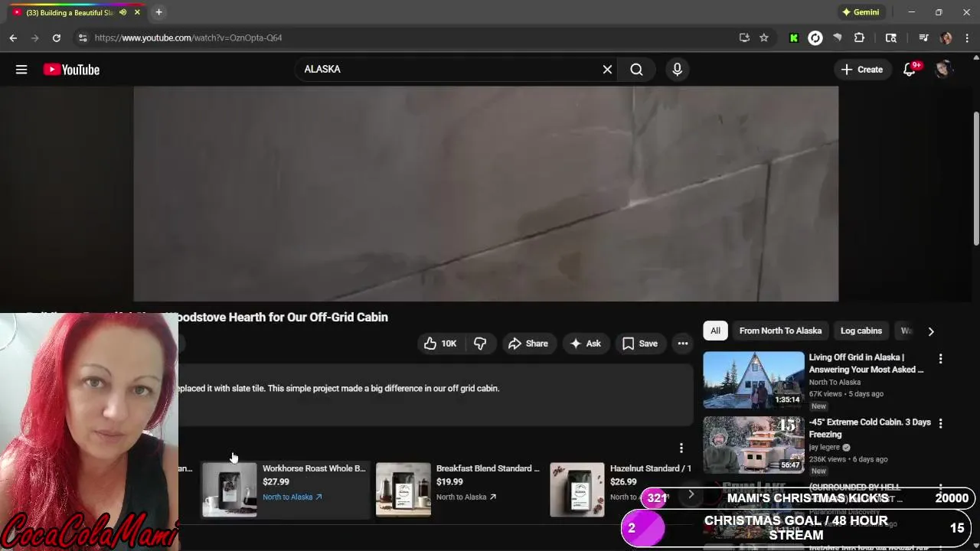Click the video player area
980x551 pixels.
pyautogui.click(x=486, y=194)
